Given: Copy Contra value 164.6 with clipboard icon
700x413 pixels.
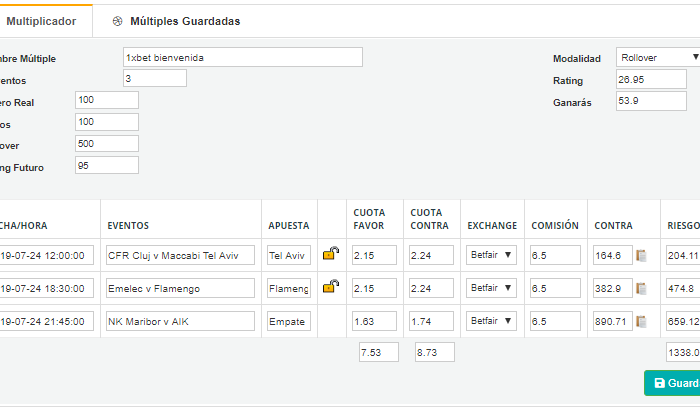Looking at the screenshot, I should pos(642,255).
